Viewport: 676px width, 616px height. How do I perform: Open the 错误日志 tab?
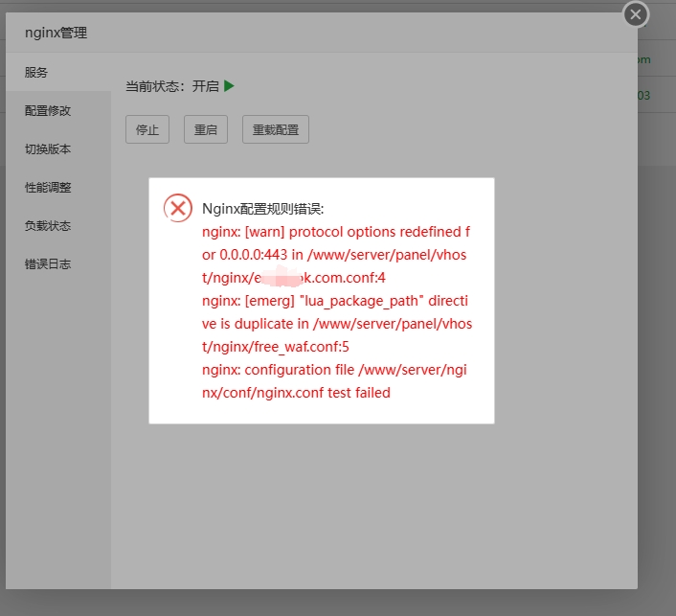click(x=58, y=264)
